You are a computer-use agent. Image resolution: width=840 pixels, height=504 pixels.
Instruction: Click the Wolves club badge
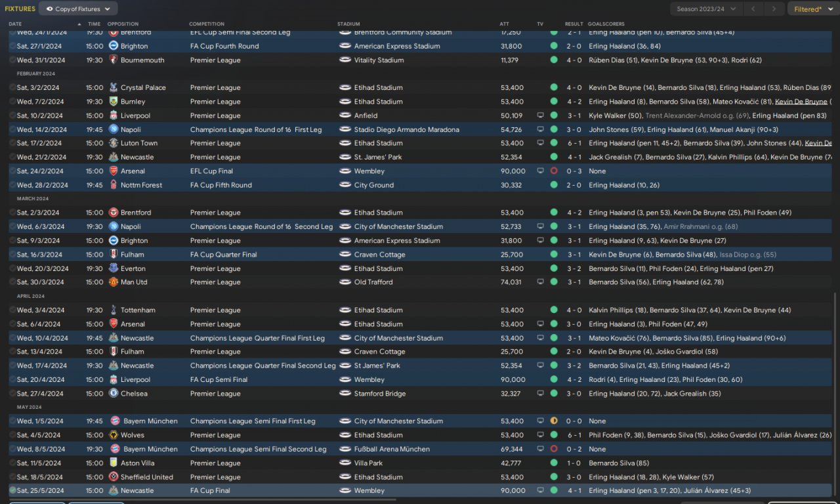pyautogui.click(x=114, y=435)
